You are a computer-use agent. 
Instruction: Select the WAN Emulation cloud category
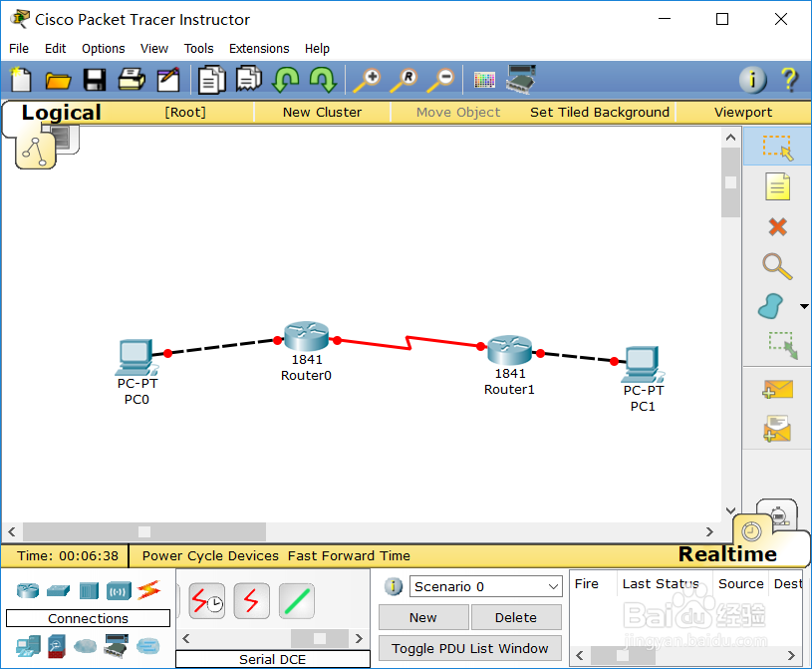click(85, 646)
